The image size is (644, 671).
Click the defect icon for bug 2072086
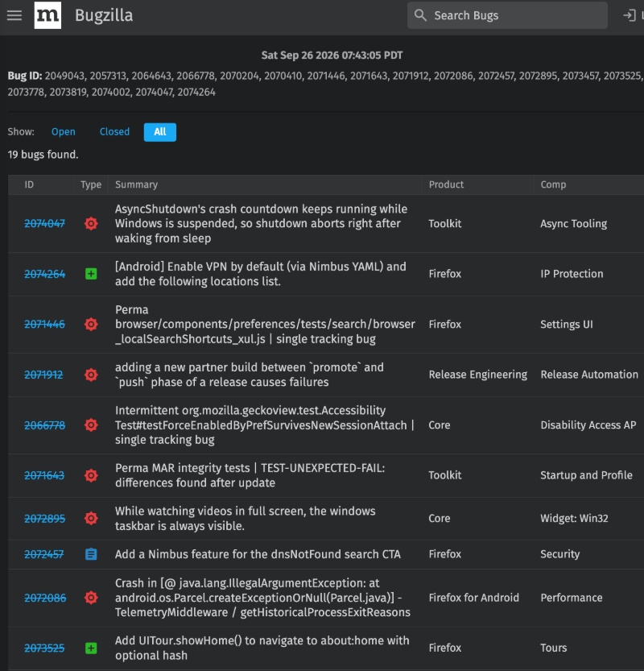(x=91, y=598)
